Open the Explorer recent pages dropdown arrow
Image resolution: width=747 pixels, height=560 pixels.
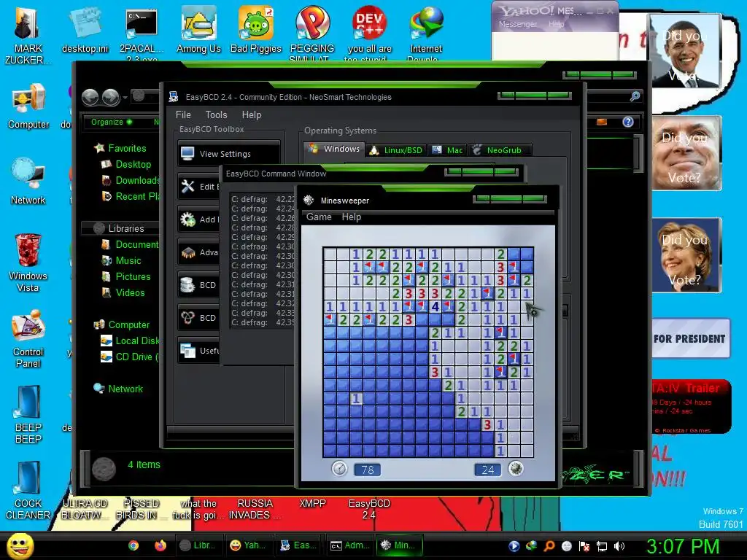point(125,98)
